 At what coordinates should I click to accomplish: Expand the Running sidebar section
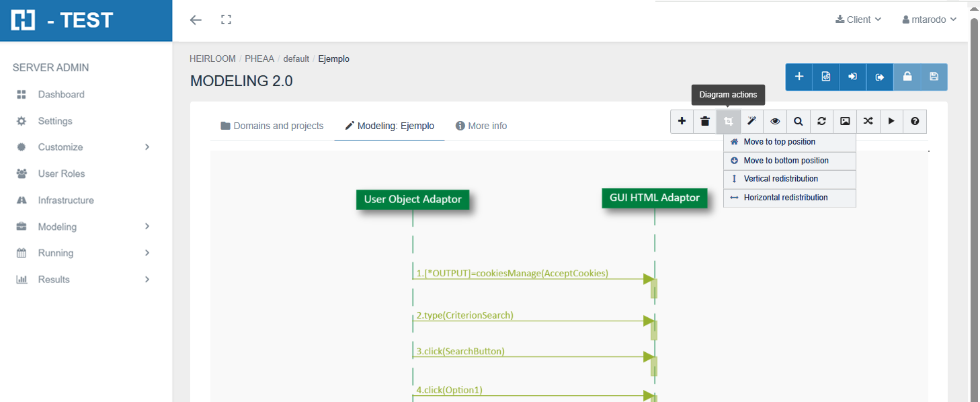(84, 253)
